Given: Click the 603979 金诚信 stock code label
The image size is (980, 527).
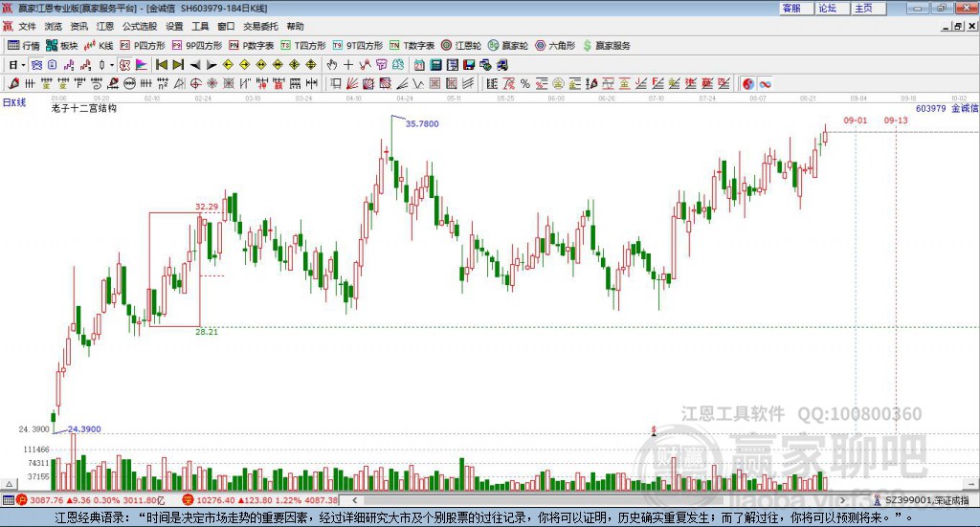Looking at the screenshot, I should tap(947, 109).
